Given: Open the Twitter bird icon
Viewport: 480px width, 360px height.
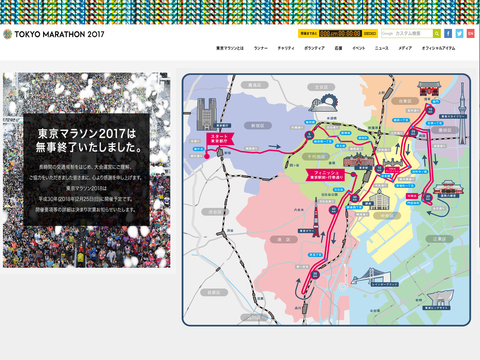Looking at the screenshot, I should pos(459,33).
